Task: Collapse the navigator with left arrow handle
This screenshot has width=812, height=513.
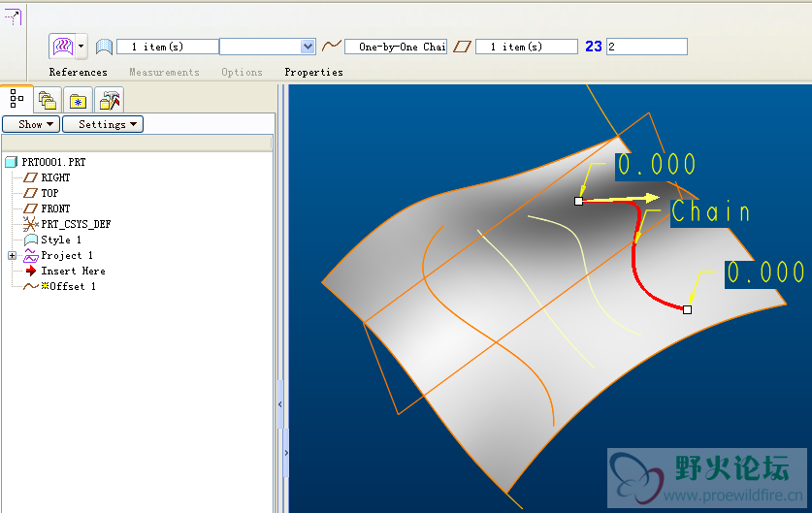Action: 280,404
